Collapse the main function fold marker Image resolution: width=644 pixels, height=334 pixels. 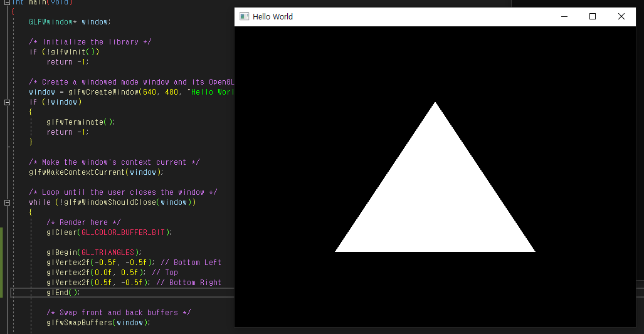(7, 2)
